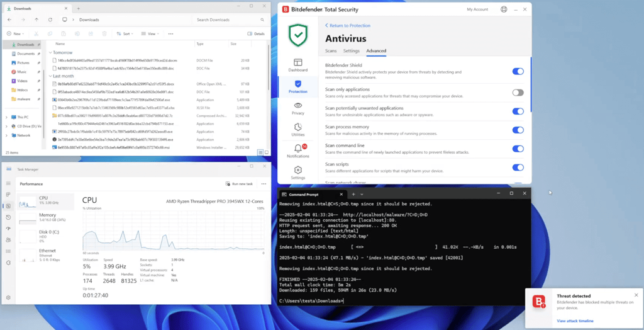Switch to Bitdefender Scans tab
This screenshot has height=330, width=644.
click(x=331, y=51)
